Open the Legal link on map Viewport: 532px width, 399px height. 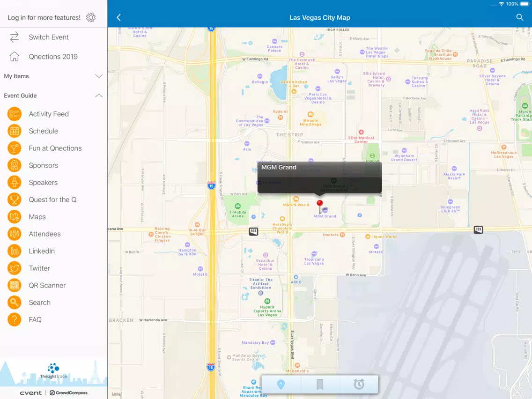pyautogui.click(x=116, y=393)
